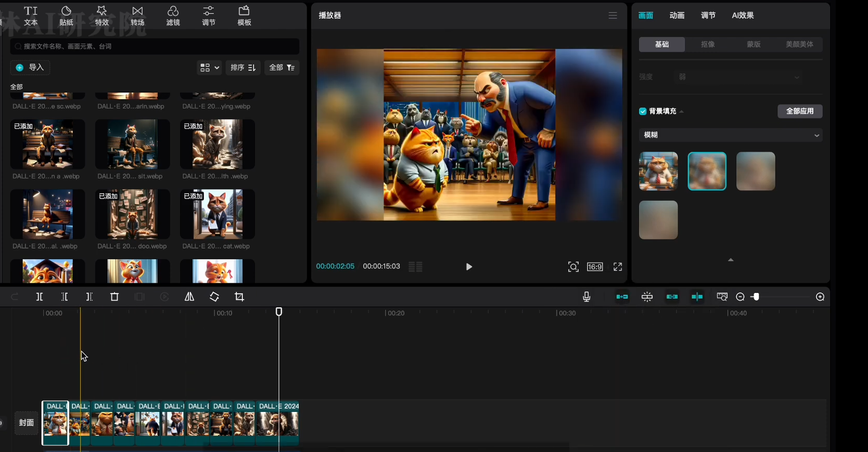The image size is (868, 452).
Task: Select the 'DALL·E 20... sit.webp' media thumbnail
Action: coord(133,144)
